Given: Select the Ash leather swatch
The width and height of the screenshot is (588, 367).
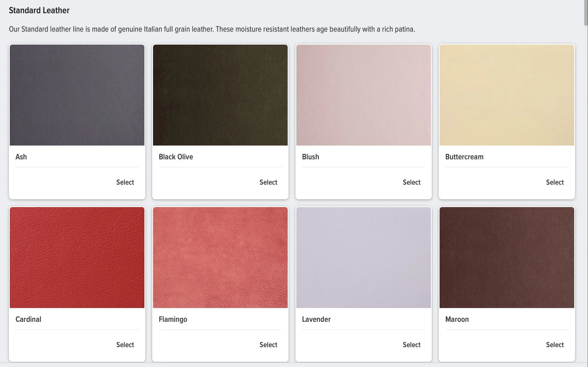Looking at the screenshot, I should click(x=125, y=182).
